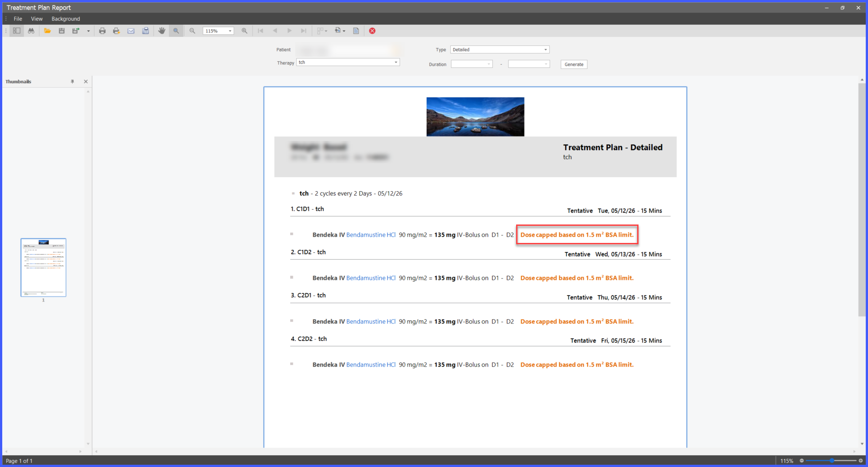This screenshot has height=467, width=868.
Task: Print the treatment plan report
Action: tap(102, 31)
